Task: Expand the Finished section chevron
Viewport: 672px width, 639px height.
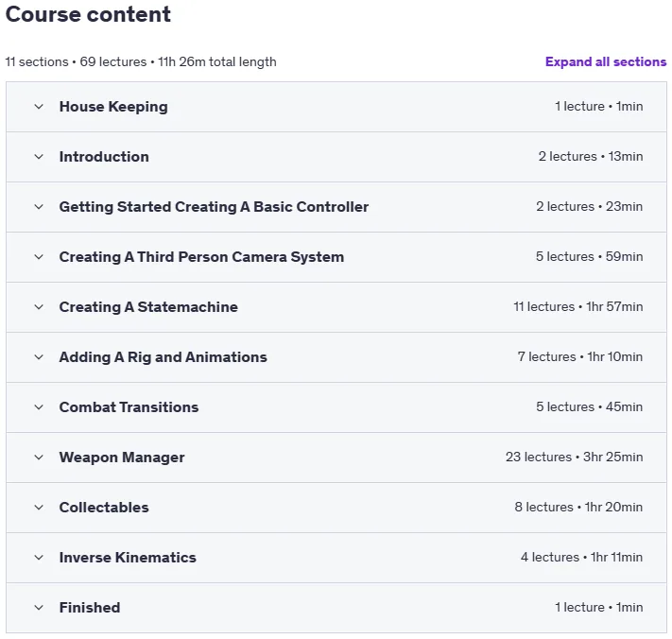Action: (x=39, y=608)
